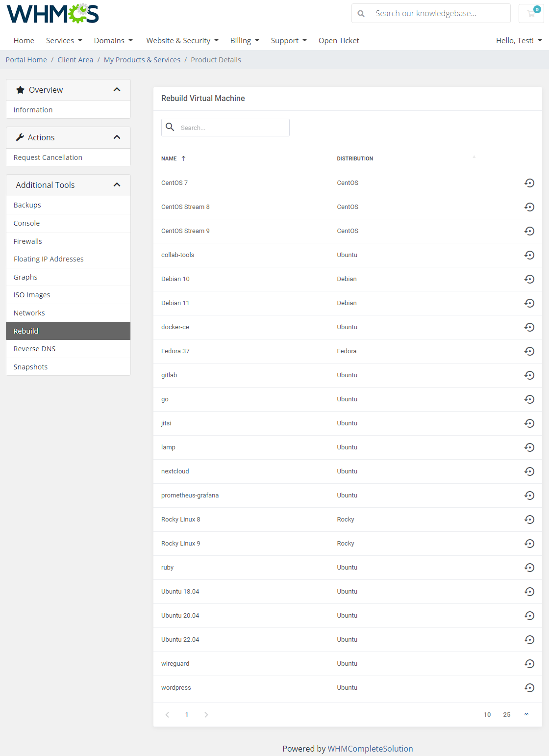Go to next page arrow in pagination
549x756 pixels.
[x=206, y=715]
